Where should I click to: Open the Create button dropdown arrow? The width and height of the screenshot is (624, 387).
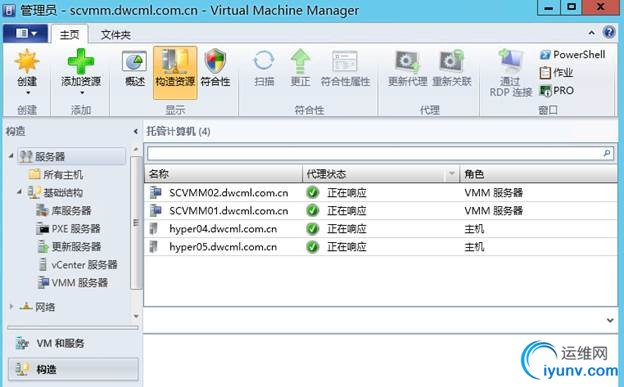point(28,93)
